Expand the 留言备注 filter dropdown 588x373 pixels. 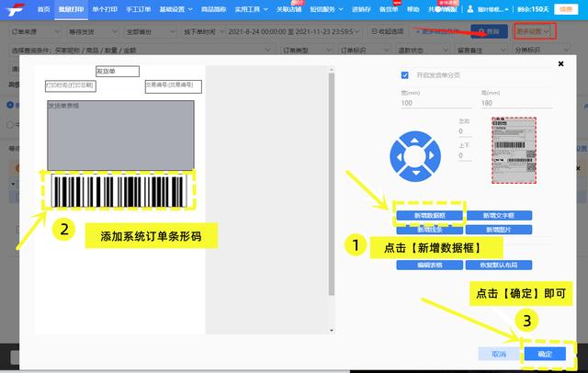click(x=481, y=50)
